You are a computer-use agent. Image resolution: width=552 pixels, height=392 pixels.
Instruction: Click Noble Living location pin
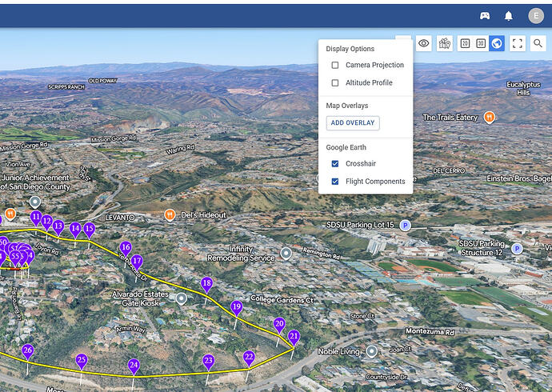[372, 351]
